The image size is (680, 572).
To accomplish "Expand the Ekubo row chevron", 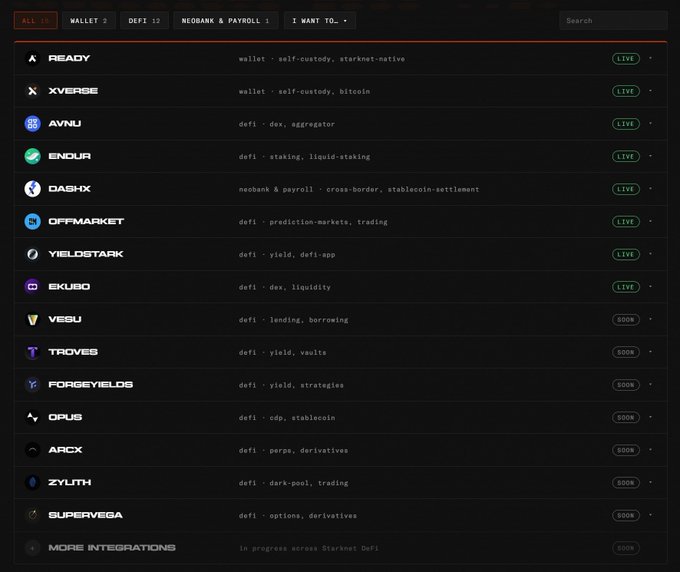I will coord(650,287).
